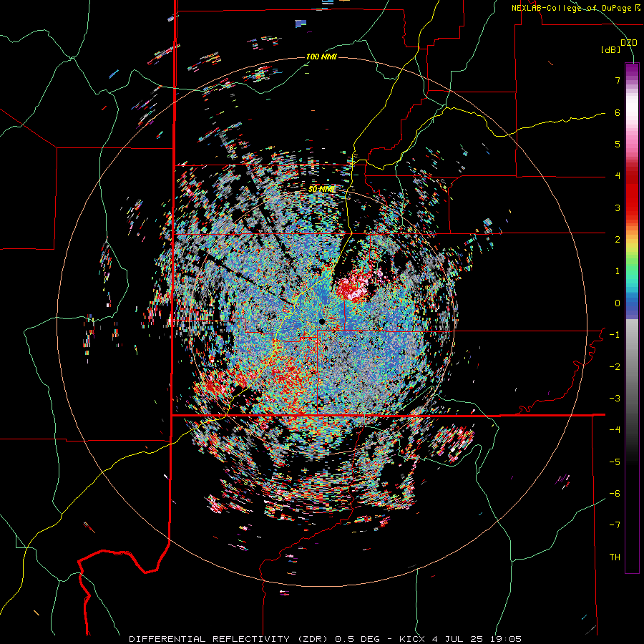Select the -4 tick label on the scale
Viewport: 644px width, 644px height.
click(x=615, y=430)
